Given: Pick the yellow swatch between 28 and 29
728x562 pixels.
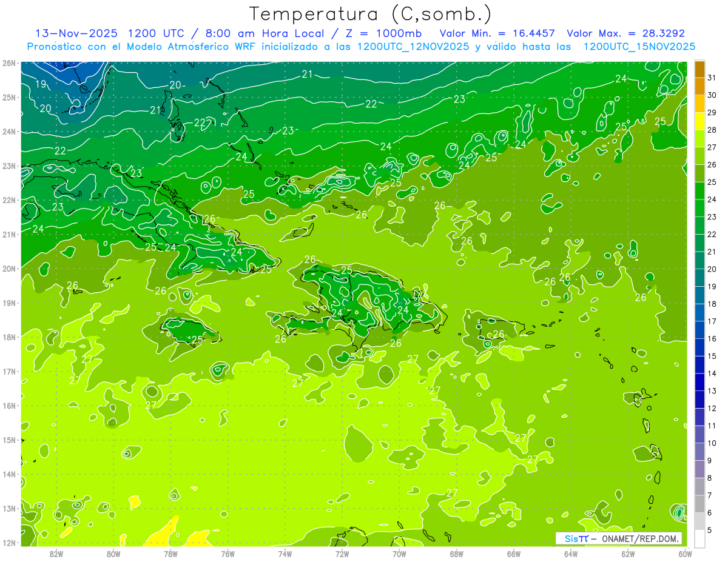Looking at the screenshot, I should 699,121.
